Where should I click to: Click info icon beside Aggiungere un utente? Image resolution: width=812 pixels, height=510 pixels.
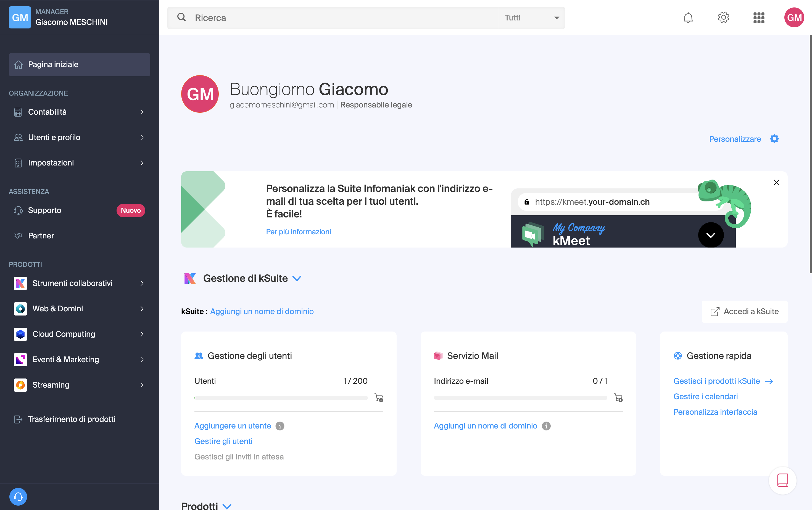click(x=280, y=426)
